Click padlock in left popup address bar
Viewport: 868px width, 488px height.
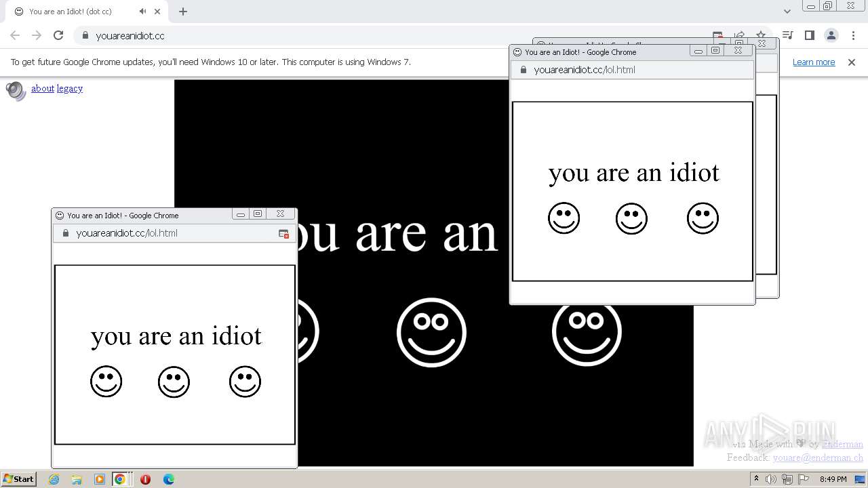pos(66,233)
